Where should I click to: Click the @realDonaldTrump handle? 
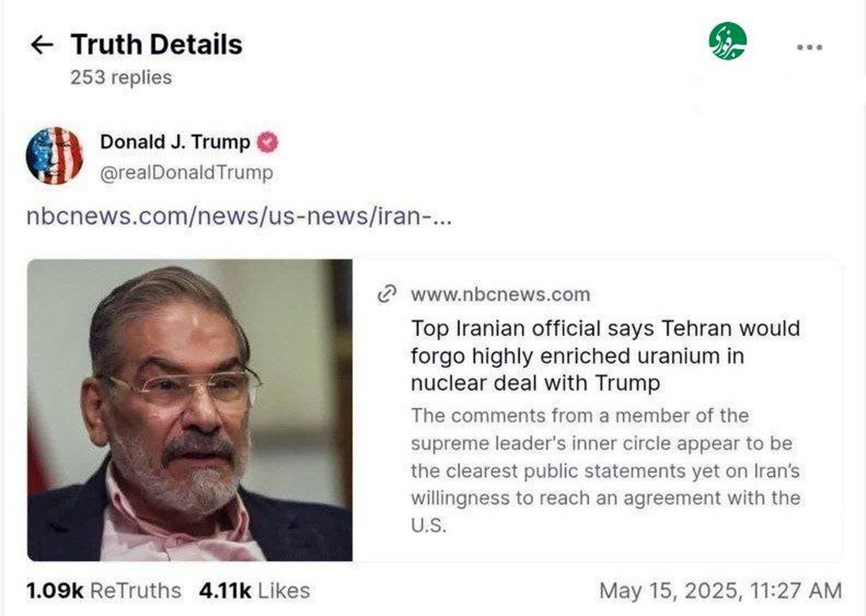tap(186, 173)
